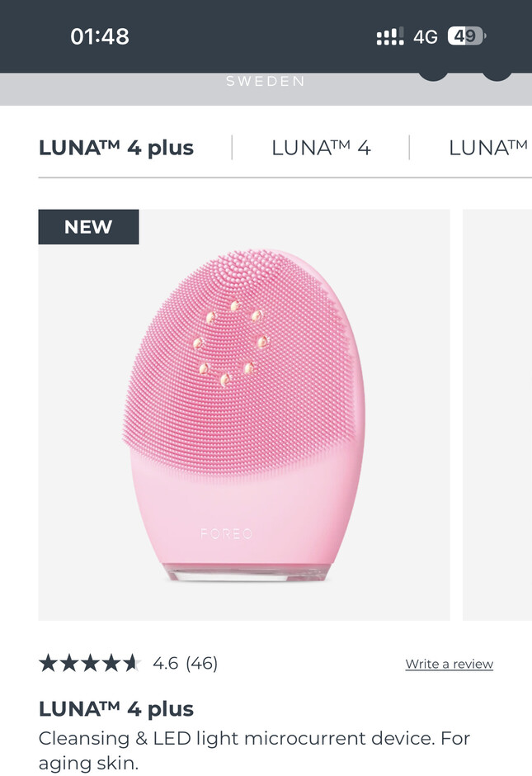This screenshot has width=532, height=776.
Task: Switch to the LUNA 4 tab
Action: pyautogui.click(x=321, y=148)
